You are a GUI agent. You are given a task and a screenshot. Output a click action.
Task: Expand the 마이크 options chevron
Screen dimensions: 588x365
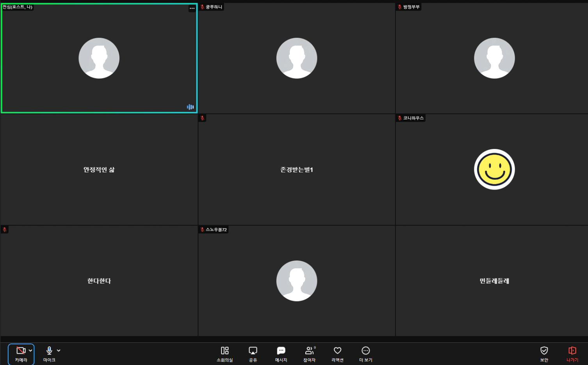59,351
